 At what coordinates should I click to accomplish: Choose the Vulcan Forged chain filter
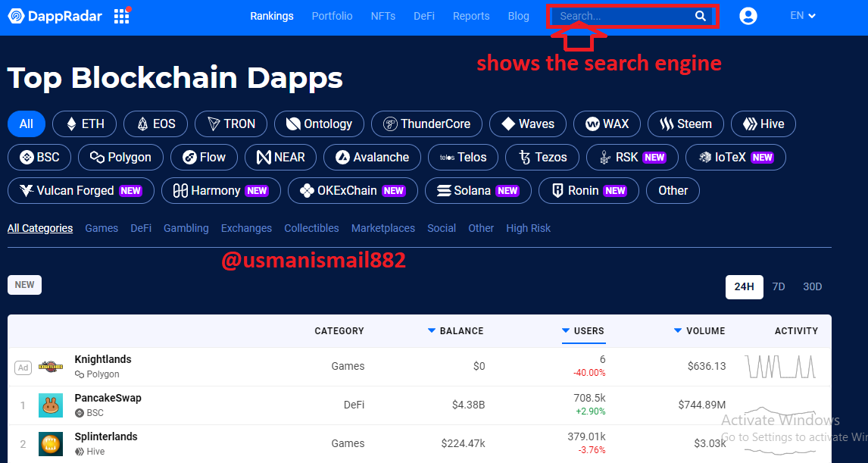point(81,190)
